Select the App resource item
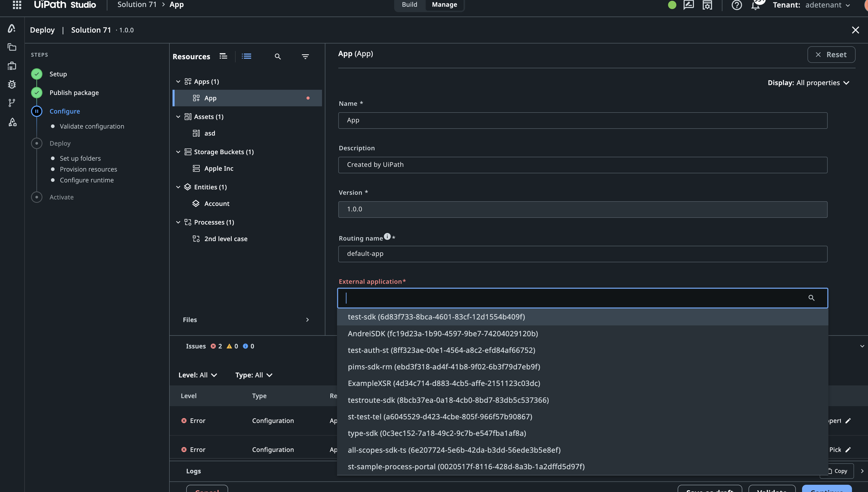 click(247, 98)
